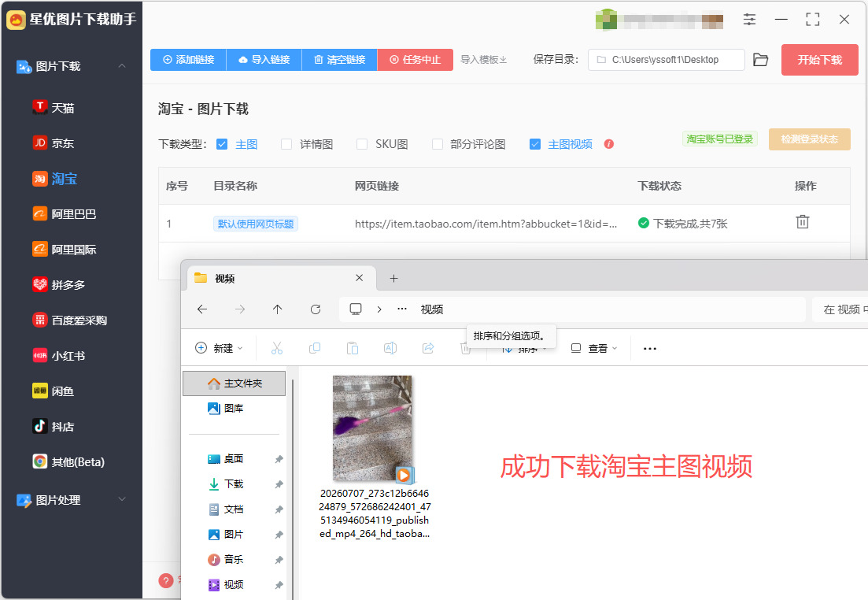This screenshot has height=600, width=868.
Task: Open 阿里巴巴 download section
Action: [x=65, y=214]
